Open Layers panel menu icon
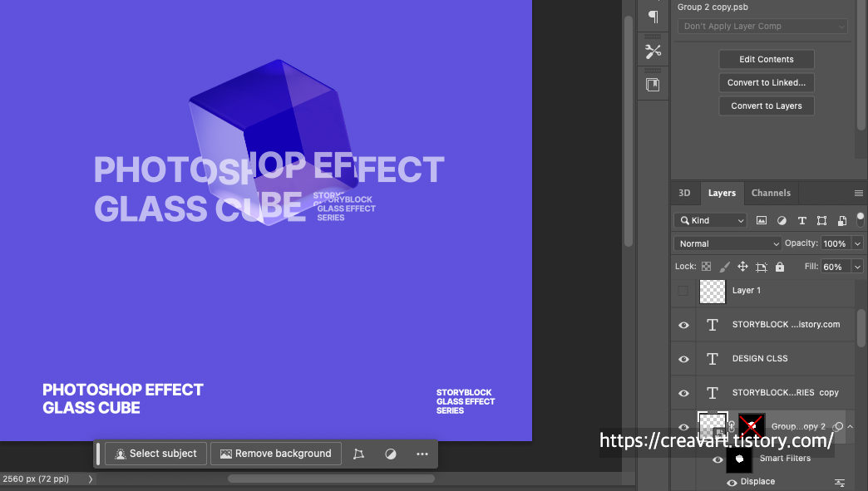Viewport: 868px width, 491px height. (859, 193)
